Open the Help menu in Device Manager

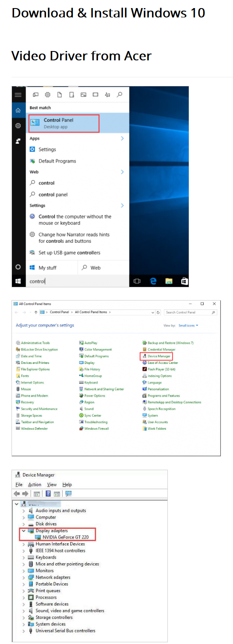click(x=67, y=485)
